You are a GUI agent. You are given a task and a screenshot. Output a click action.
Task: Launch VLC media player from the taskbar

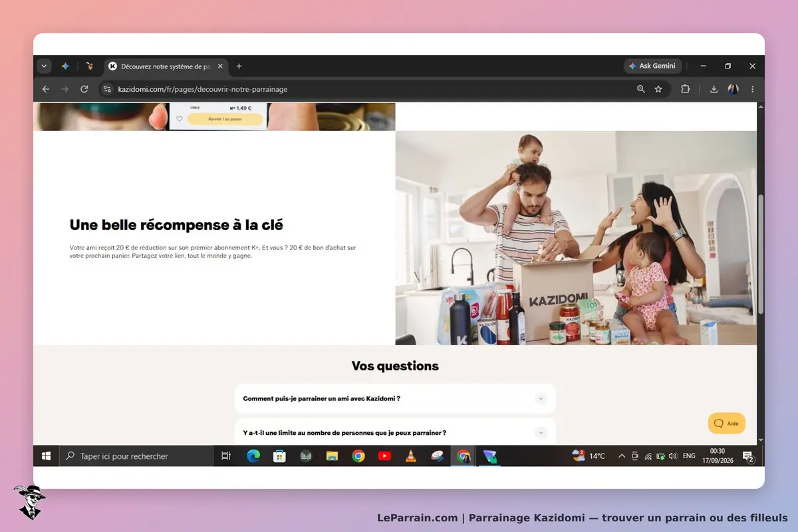pyautogui.click(x=411, y=456)
